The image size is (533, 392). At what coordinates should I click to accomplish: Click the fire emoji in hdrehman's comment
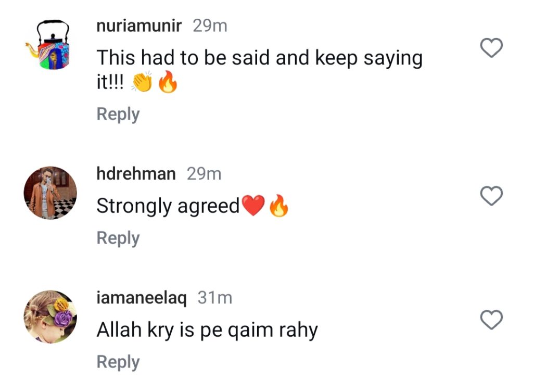click(x=278, y=207)
